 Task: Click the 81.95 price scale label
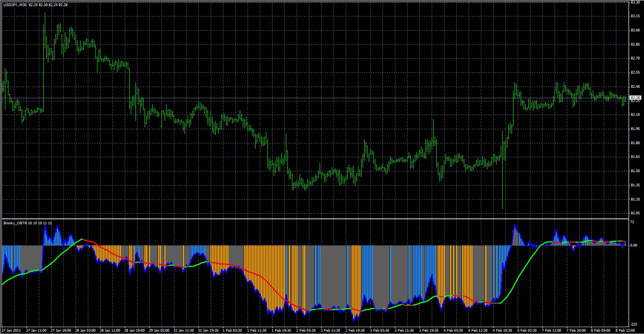[x=635, y=129]
